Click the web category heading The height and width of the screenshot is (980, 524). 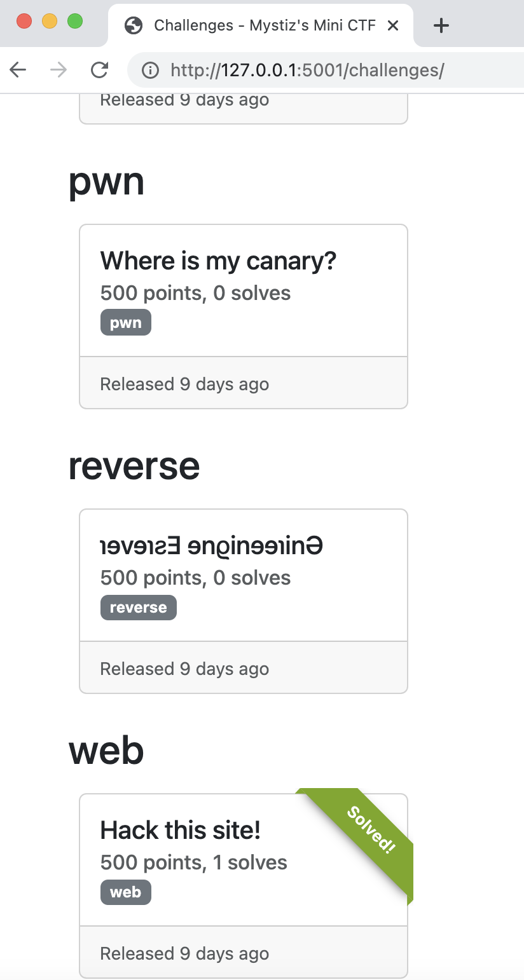(x=106, y=751)
